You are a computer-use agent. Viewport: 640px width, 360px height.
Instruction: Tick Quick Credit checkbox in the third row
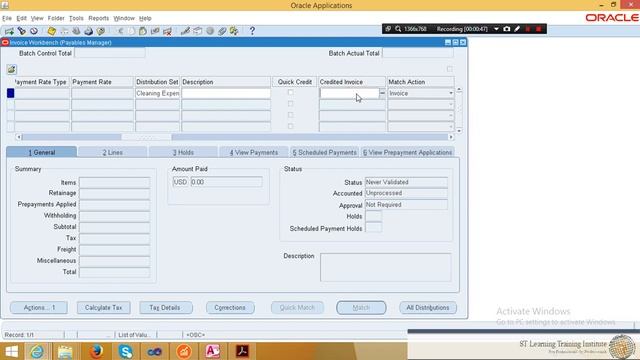click(290, 115)
